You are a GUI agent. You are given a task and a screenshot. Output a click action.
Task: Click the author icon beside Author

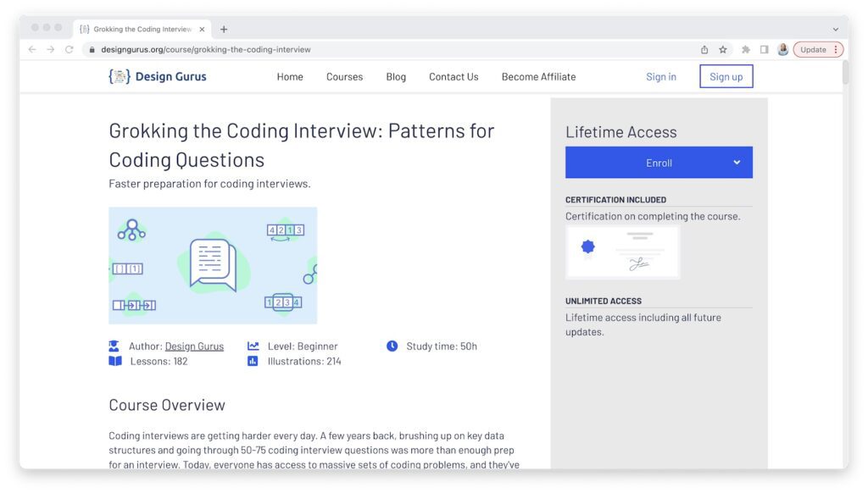(x=114, y=346)
